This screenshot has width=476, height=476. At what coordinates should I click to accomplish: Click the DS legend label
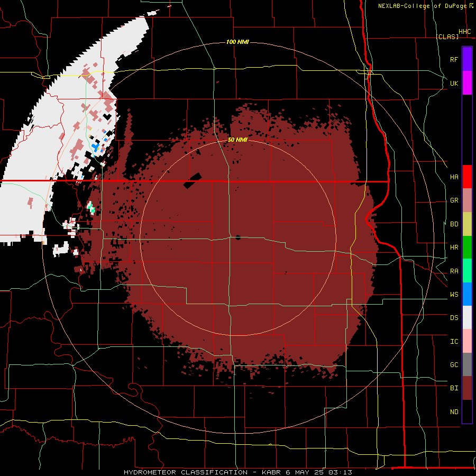pos(454,318)
